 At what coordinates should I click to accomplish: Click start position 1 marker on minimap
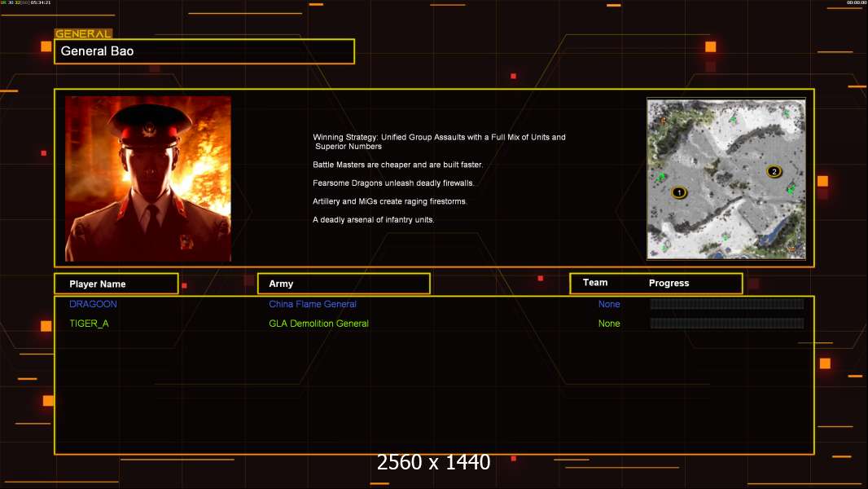point(679,192)
